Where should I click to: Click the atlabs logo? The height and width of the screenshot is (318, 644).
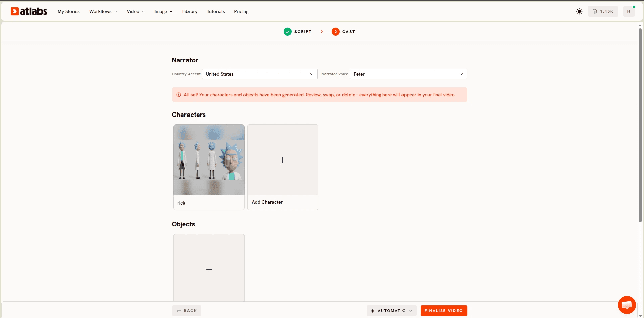tap(29, 11)
